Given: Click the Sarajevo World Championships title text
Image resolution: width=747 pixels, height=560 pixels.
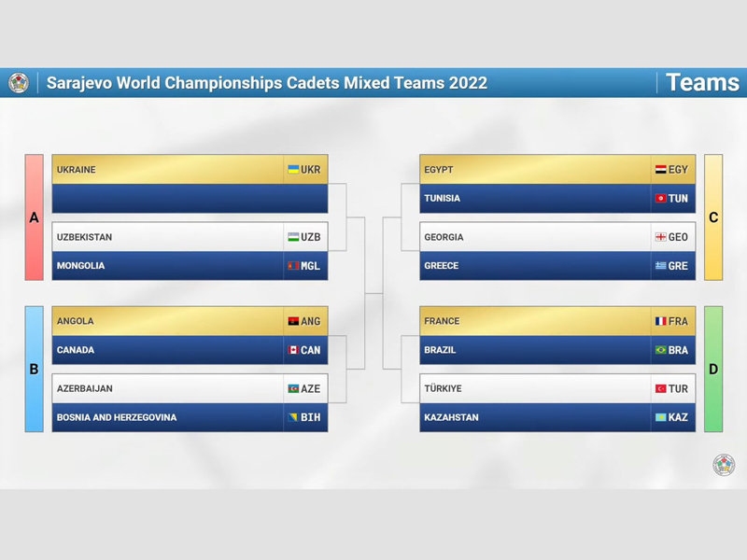Looking at the screenshot, I should 267,83.
